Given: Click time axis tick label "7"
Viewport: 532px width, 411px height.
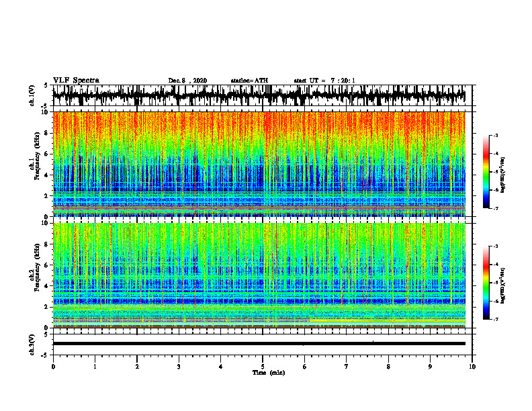Looking at the screenshot, I should (347, 367).
